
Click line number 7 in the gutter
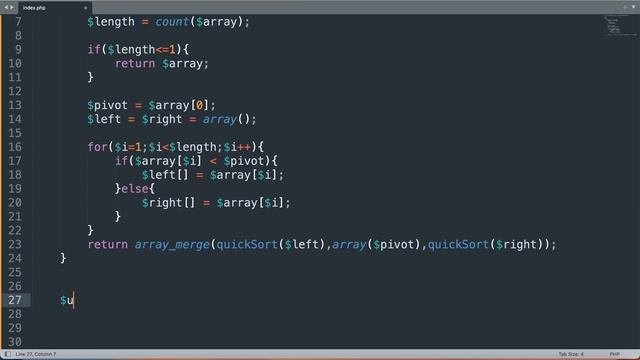click(x=18, y=22)
